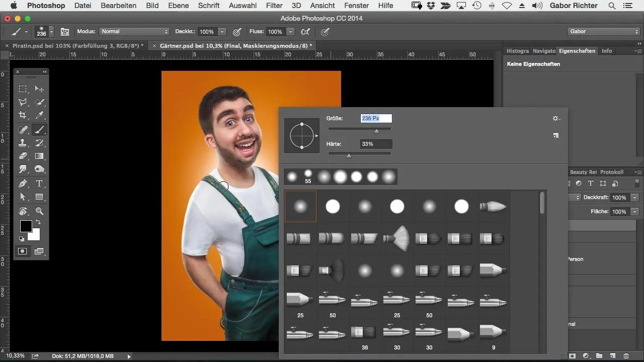
Task: Open Spotlight search in menu bar
Action: (612, 6)
